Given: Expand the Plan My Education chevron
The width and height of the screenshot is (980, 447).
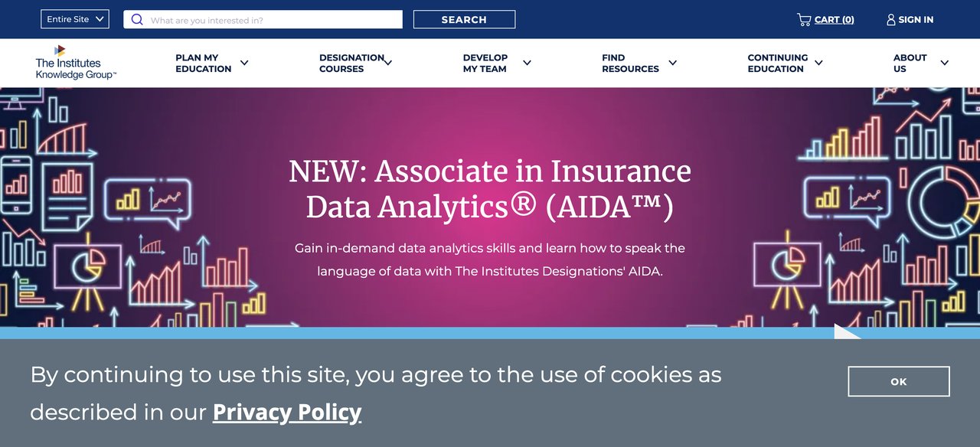Looking at the screenshot, I should click(244, 63).
